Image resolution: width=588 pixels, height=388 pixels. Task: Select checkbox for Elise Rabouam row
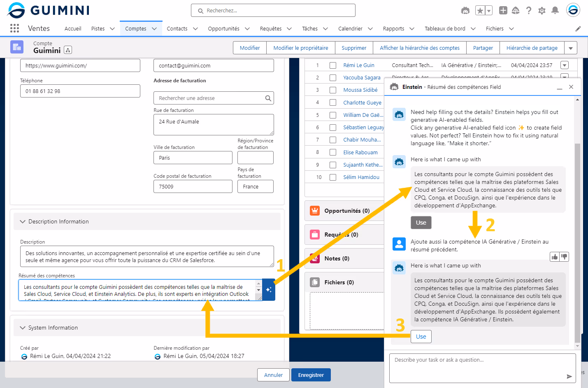tap(333, 152)
